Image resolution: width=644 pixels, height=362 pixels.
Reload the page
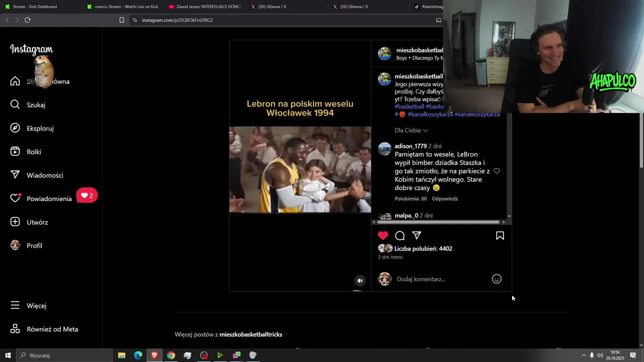(x=27, y=20)
